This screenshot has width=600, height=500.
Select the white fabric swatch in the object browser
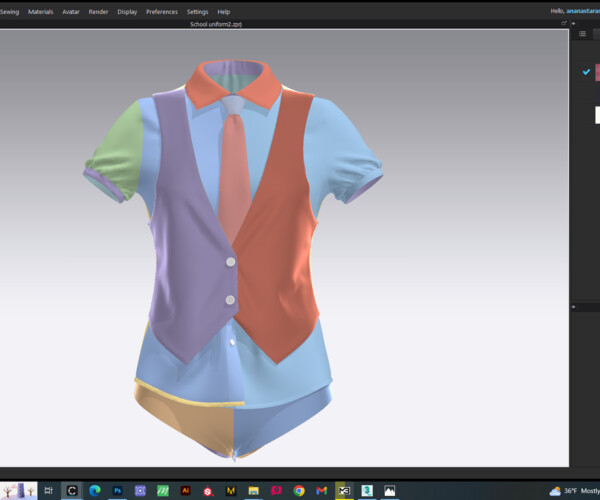click(x=597, y=115)
